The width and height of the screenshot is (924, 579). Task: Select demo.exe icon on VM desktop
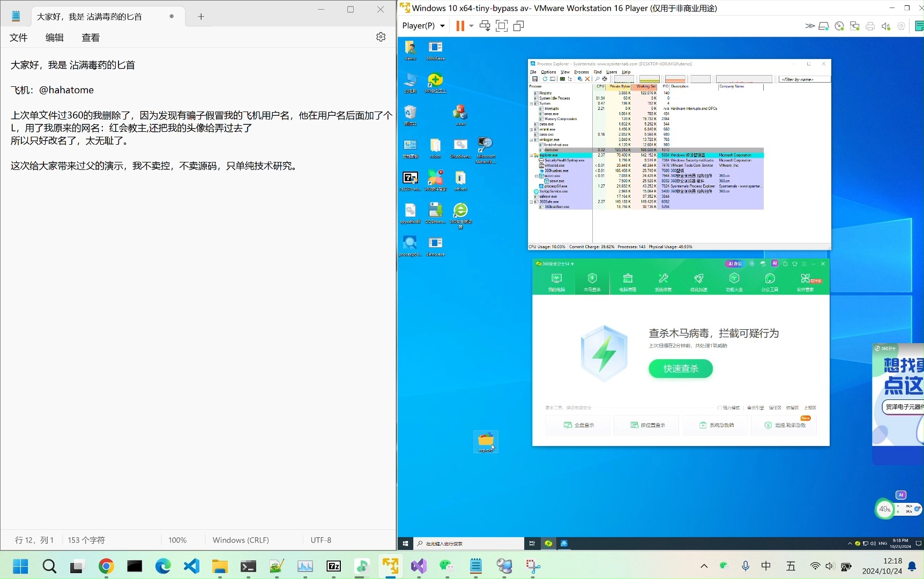coord(435,247)
